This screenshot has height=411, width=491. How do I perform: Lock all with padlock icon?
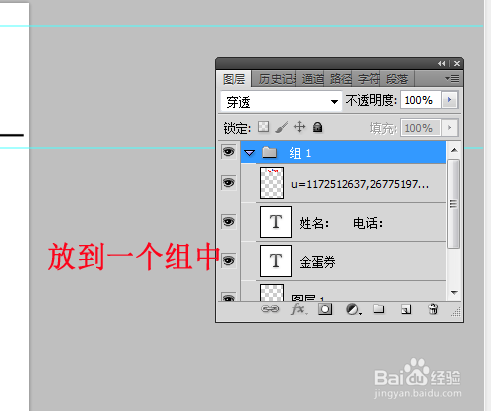317,127
